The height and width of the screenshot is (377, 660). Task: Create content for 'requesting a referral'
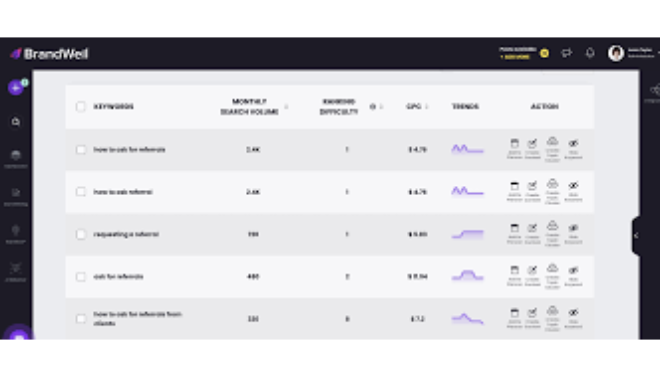(x=532, y=234)
